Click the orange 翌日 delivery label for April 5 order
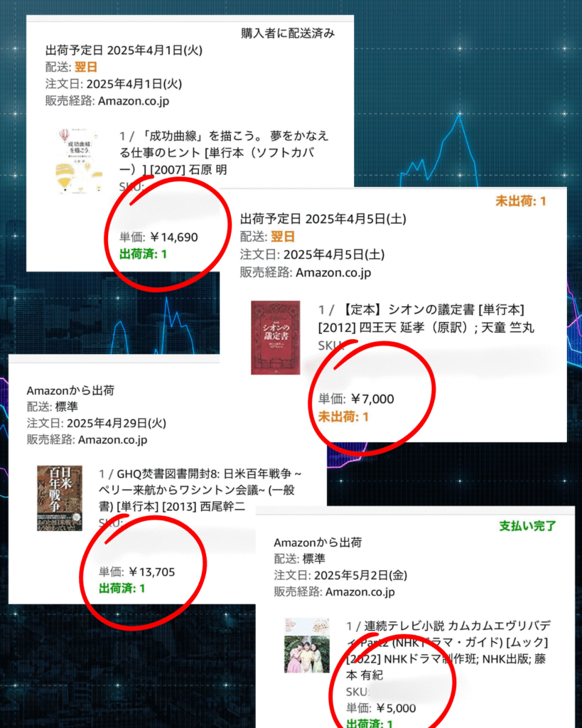 click(283, 236)
